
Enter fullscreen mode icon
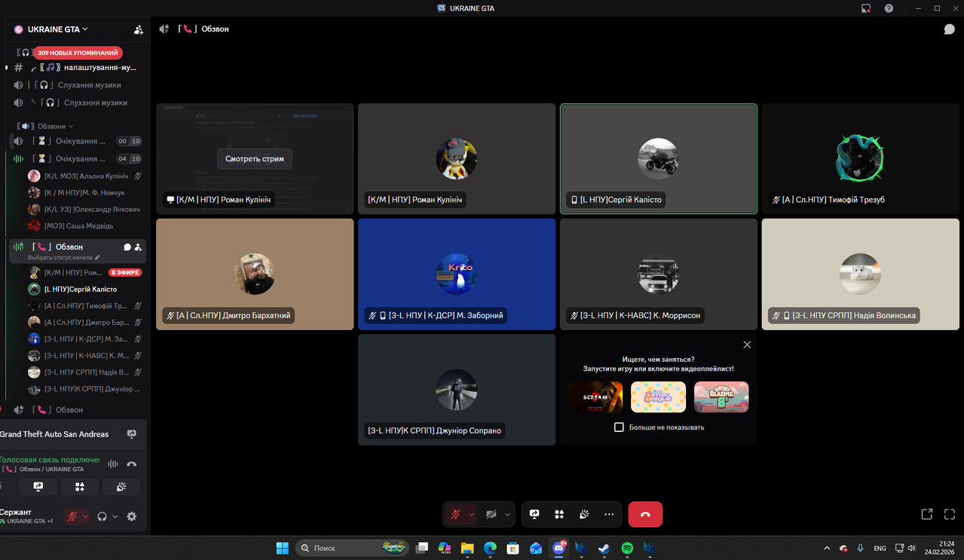pyautogui.click(x=950, y=514)
